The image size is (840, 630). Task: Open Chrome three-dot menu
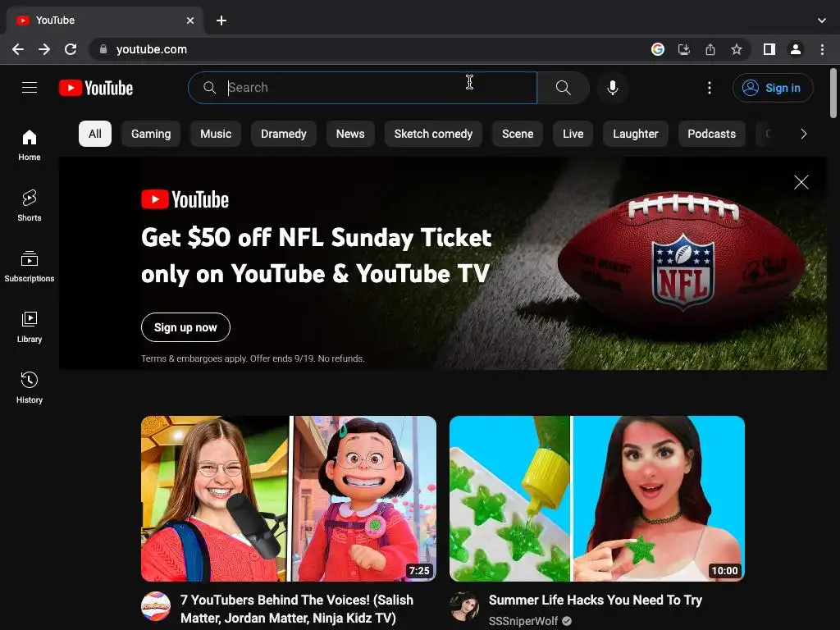pos(822,49)
